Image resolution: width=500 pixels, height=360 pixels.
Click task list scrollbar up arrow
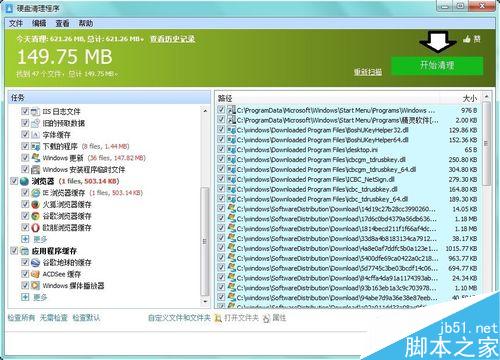pyautogui.click(x=205, y=111)
